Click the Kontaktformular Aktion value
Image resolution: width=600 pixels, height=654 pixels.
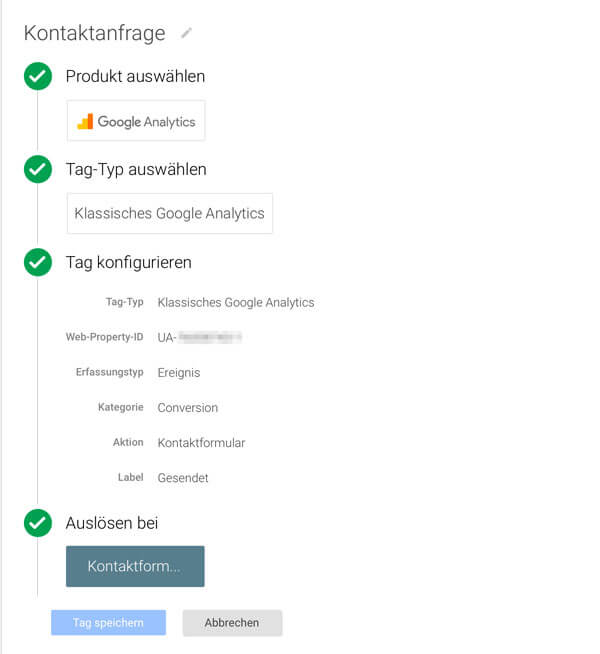point(201,443)
